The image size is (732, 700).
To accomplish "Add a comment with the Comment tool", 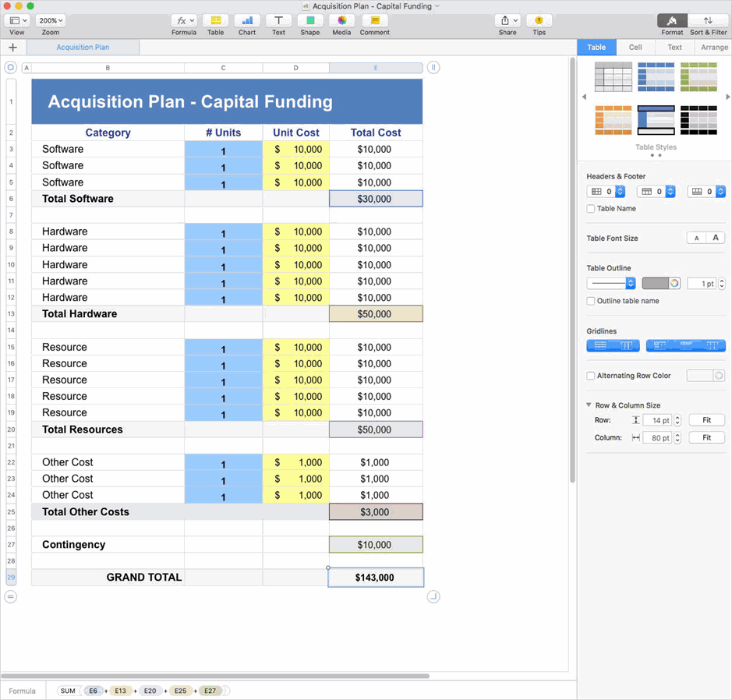I will coord(374,21).
